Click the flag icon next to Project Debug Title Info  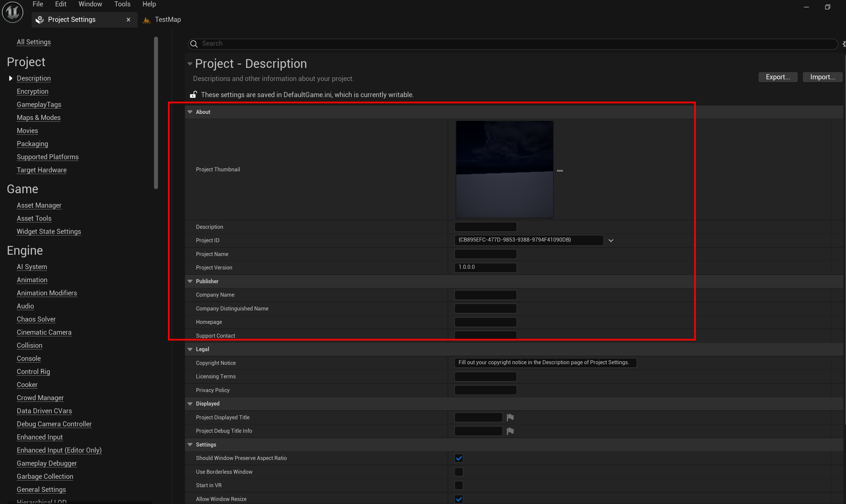[510, 431]
